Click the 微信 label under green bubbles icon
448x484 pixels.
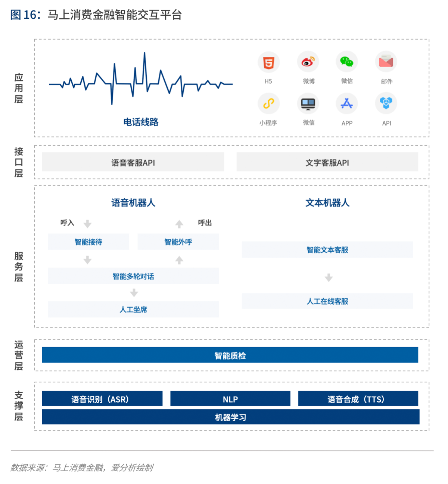347,81
